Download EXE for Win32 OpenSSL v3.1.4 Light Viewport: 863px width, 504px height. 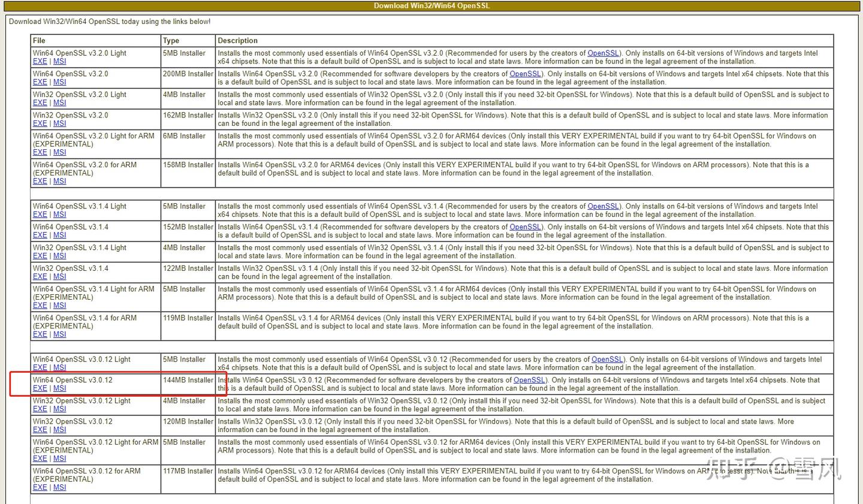click(x=40, y=256)
